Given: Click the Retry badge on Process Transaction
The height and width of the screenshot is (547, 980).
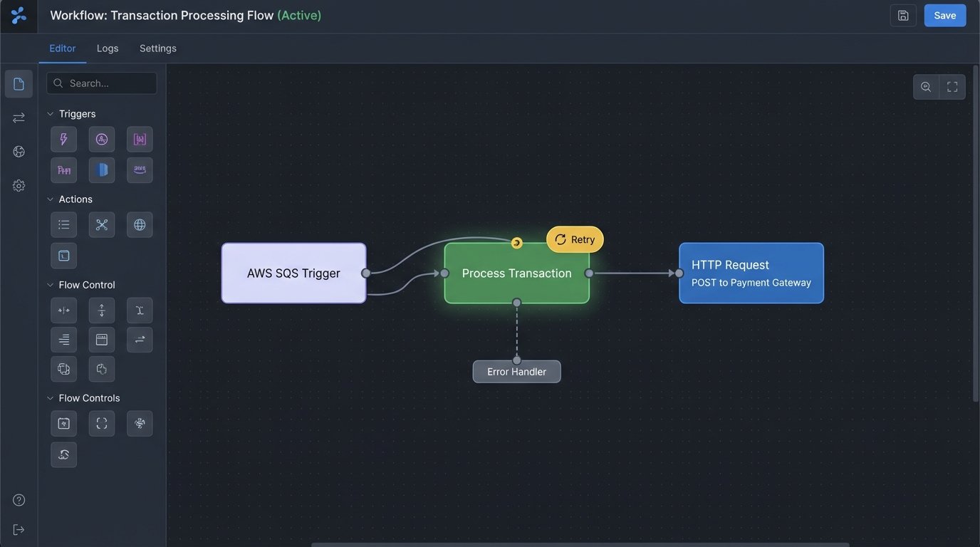Looking at the screenshot, I should [x=574, y=239].
